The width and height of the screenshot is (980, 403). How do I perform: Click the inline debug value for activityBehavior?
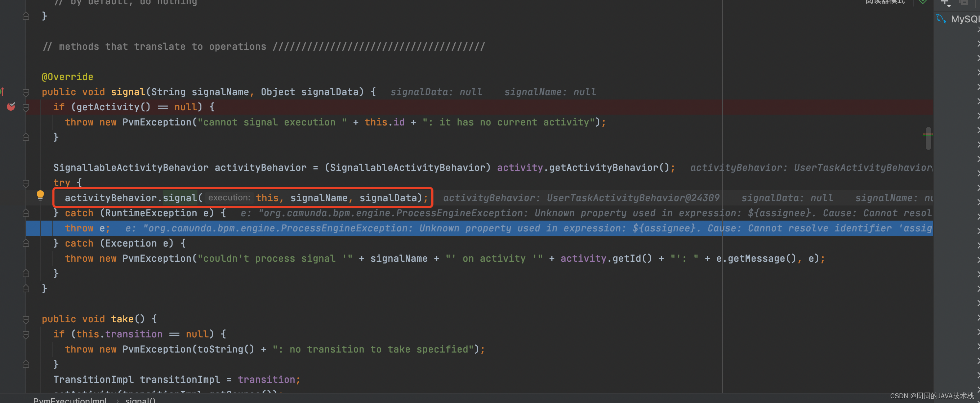click(581, 198)
